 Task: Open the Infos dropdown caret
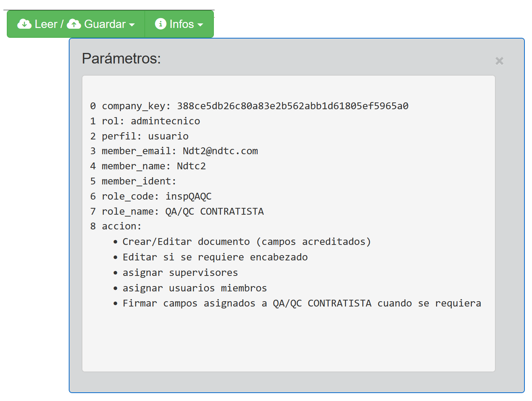pos(200,25)
